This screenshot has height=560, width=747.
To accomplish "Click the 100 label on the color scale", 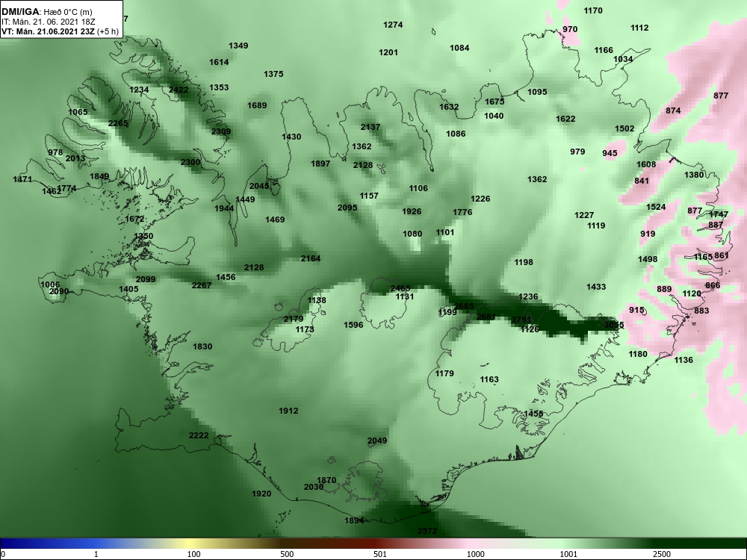I will pyautogui.click(x=193, y=554).
